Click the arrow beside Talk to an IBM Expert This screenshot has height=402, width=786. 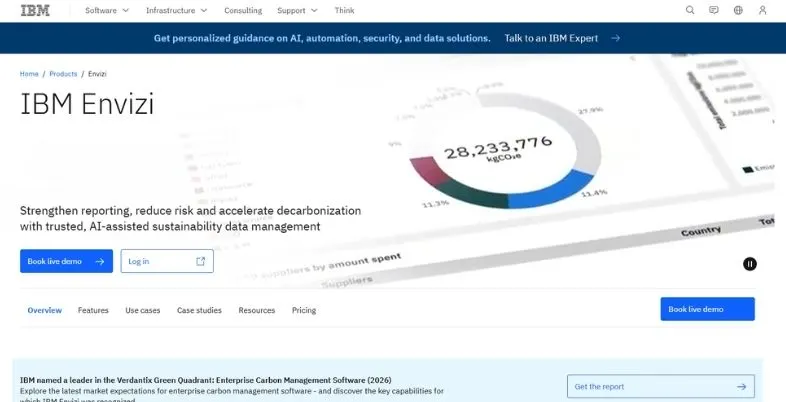point(616,38)
